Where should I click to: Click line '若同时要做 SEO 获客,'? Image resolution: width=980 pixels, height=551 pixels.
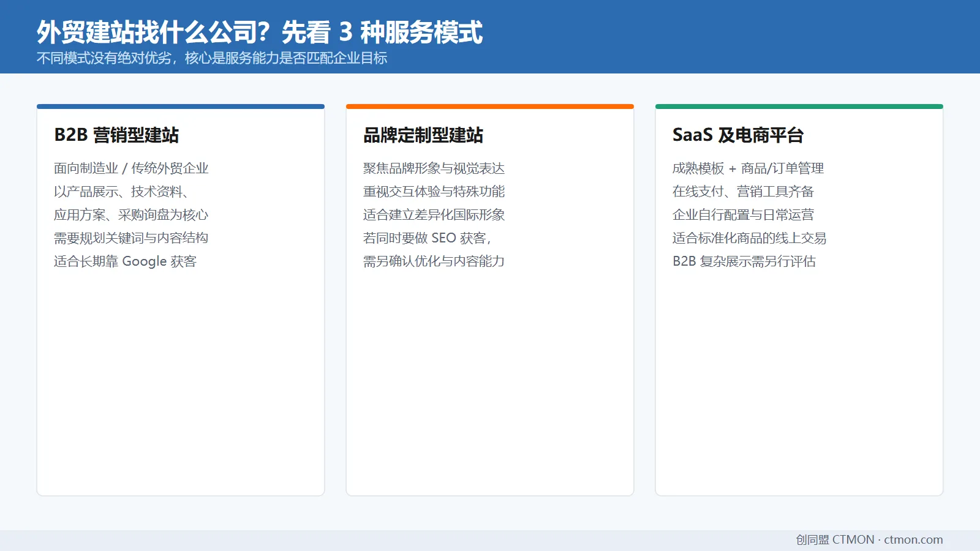point(427,238)
